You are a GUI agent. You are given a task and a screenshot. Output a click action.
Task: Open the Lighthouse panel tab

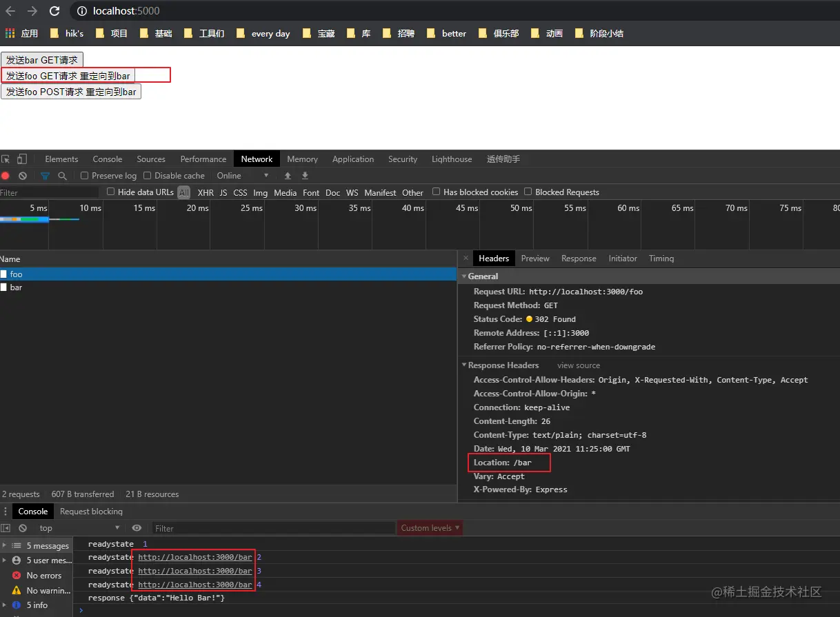[x=452, y=159]
